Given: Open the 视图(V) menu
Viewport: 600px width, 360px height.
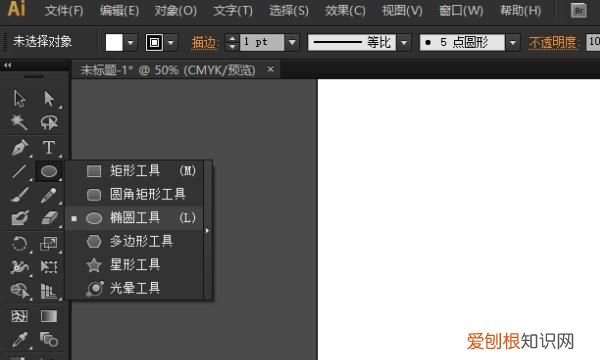Looking at the screenshot, I should (402, 11).
